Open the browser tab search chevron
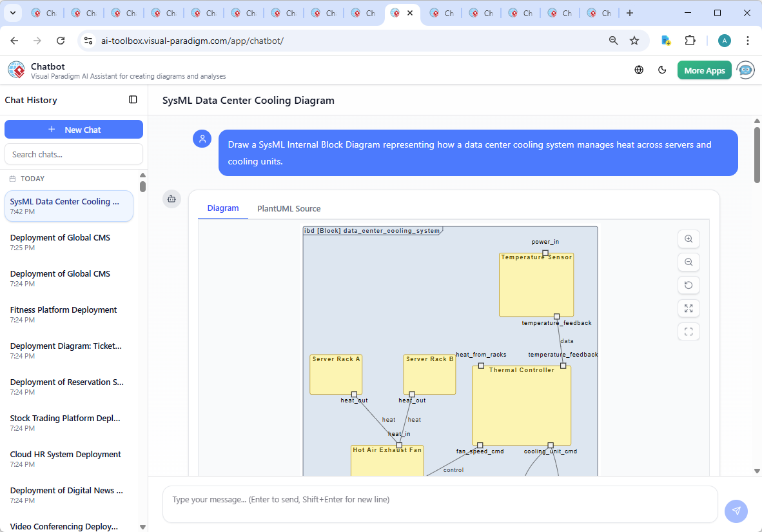The width and height of the screenshot is (762, 532). 12,12
